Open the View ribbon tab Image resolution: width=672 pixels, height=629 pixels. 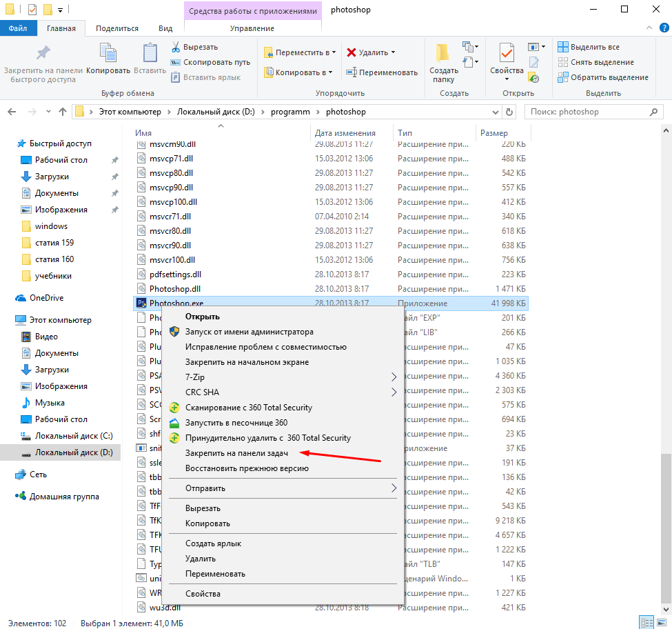point(165,28)
